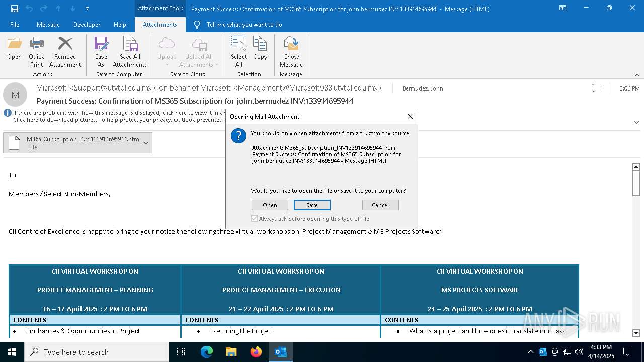Open the Customize Quick Access Toolbar dropdown

(87, 9)
